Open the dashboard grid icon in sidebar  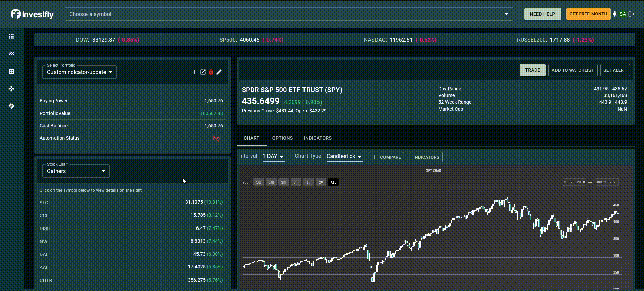click(x=11, y=36)
